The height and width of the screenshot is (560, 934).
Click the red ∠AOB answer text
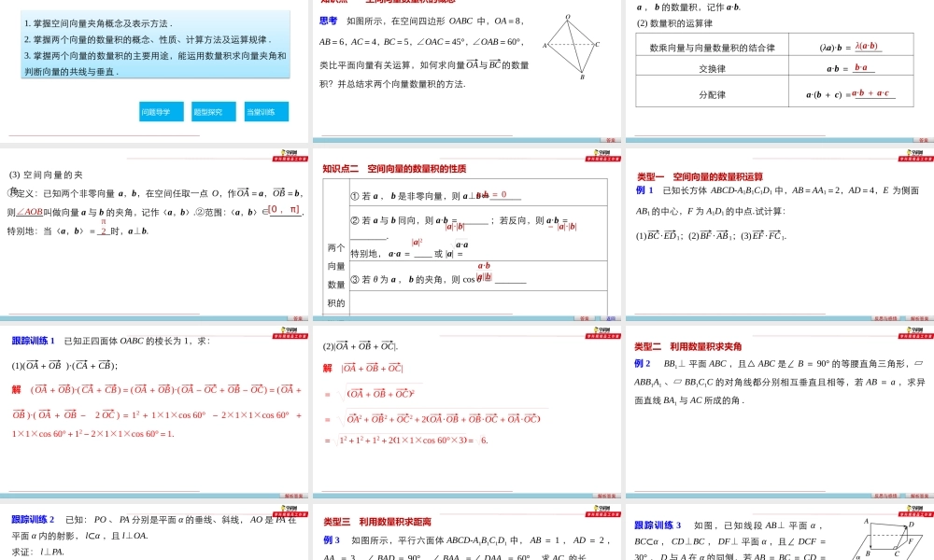point(29,212)
